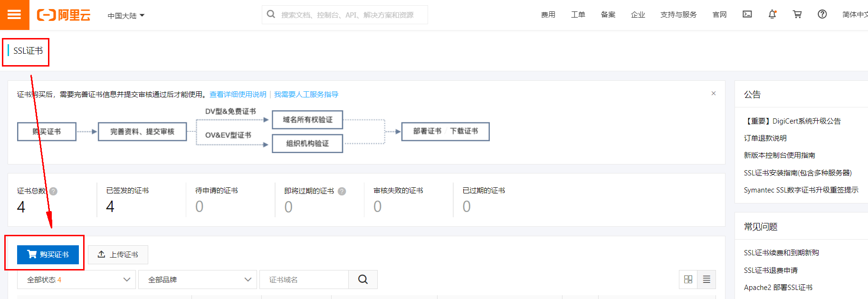This screenshot has height=299, width=868.
Task: Open 查看详细使用说明 link
Action: point(238,95)
